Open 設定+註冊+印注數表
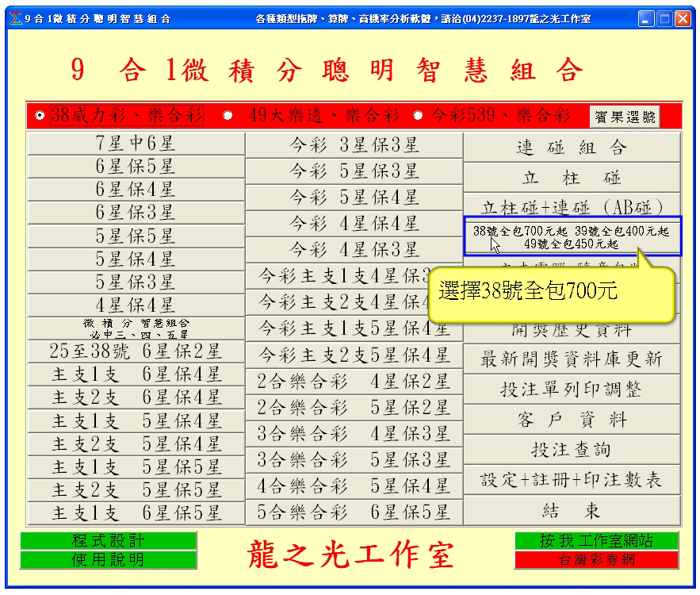Viewport: 700px width, 595px height. point(572,480)
